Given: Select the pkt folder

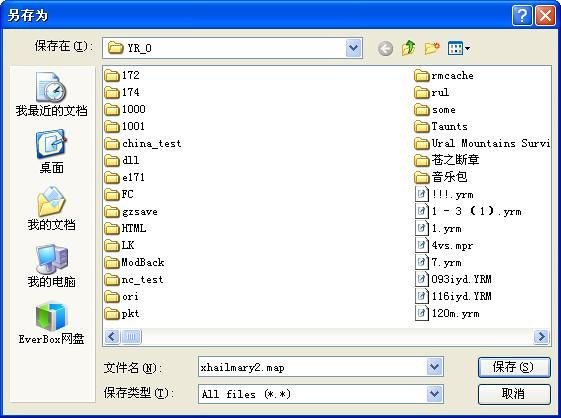Looking at the screenshot, I should click(x=122, y=314).
